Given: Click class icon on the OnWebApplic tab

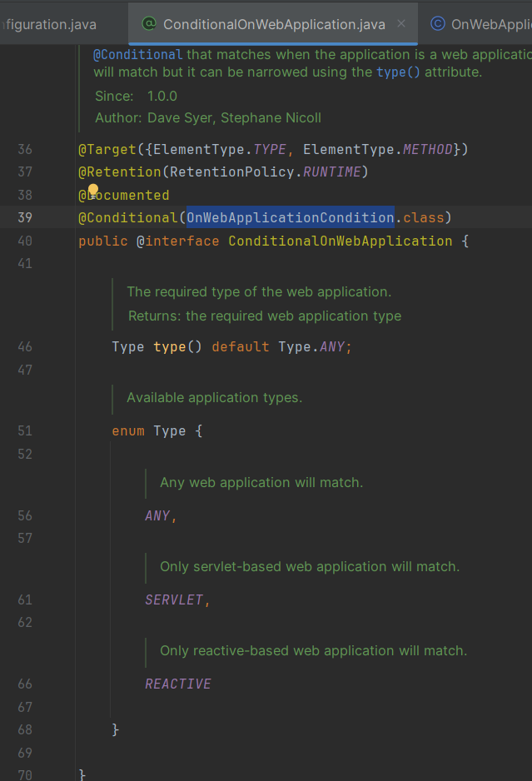Looking at the screenshot, I should click(437, 24).
